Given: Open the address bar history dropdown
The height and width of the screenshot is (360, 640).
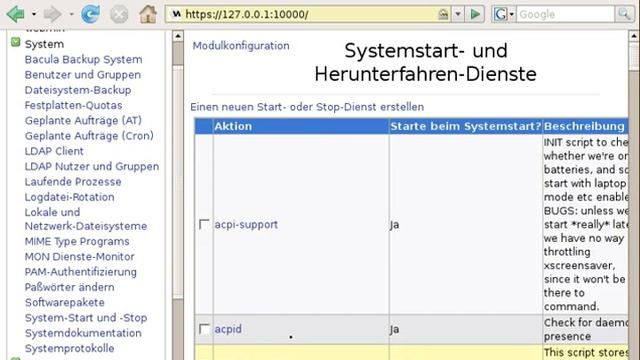Looking at the screenshot, I should (x=458, y=14).
